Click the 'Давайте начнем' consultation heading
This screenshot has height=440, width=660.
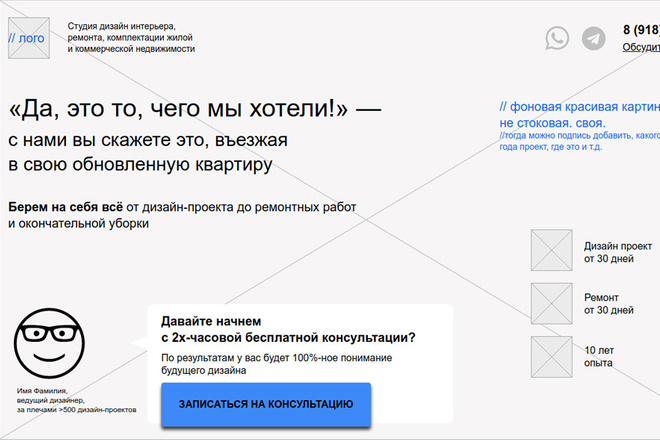(288, 329)
